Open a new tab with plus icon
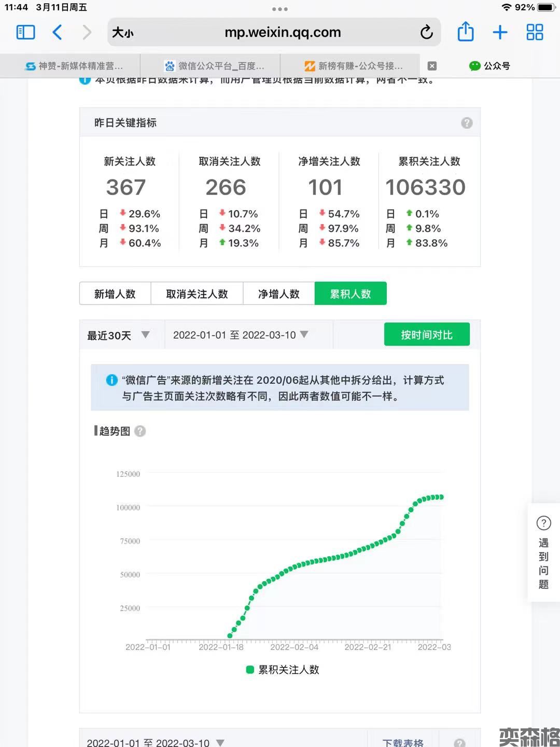Viewport: 560px width, 747px height. pos(500,32)
